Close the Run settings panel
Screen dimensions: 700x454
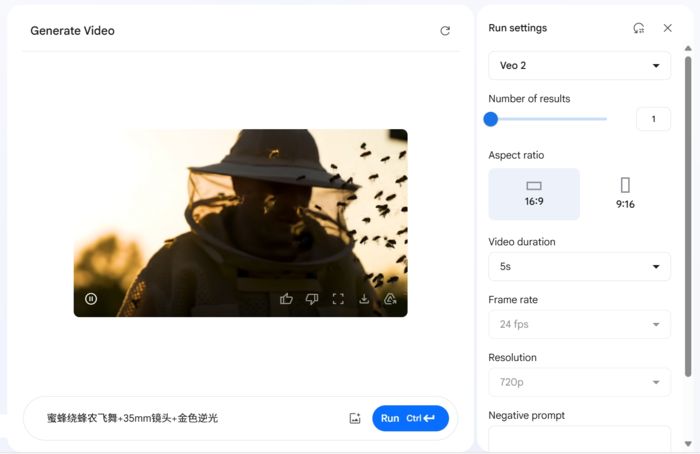click(x=668, y=28)
